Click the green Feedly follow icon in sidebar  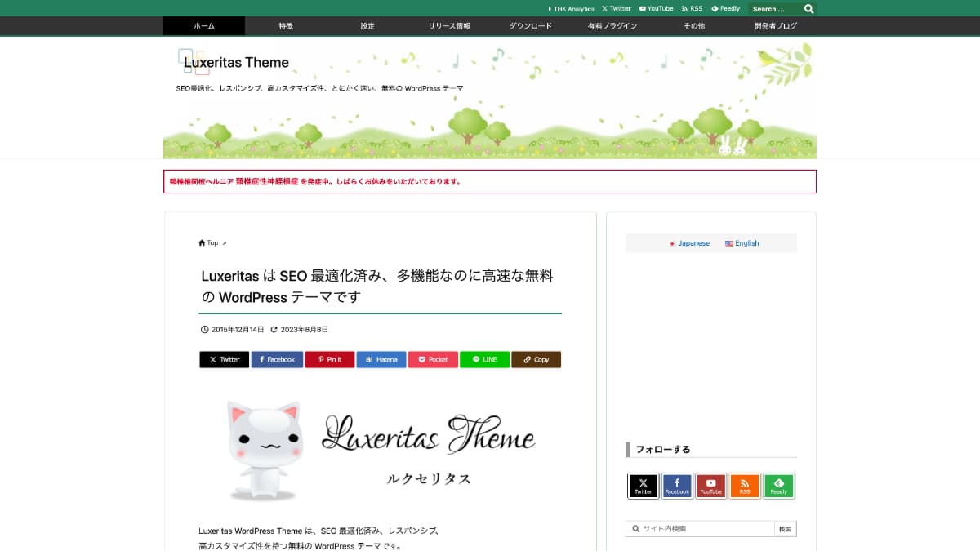tap(779, 487)
